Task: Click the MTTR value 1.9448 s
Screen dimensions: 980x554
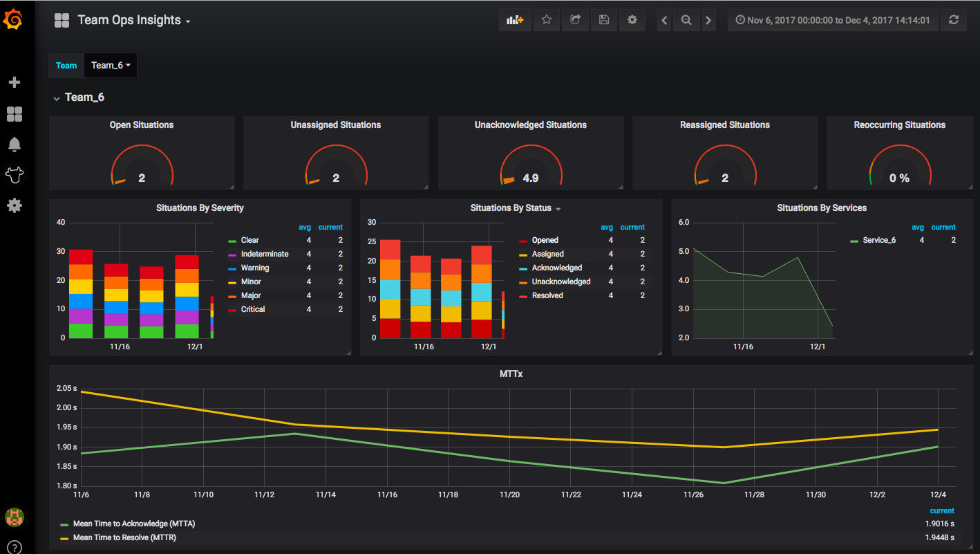Action: 940,537
